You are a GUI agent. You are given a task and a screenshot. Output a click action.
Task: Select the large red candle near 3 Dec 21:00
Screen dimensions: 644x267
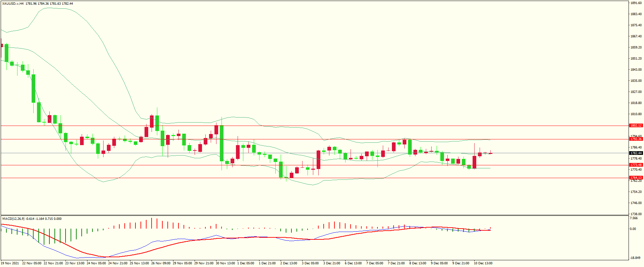318,160
